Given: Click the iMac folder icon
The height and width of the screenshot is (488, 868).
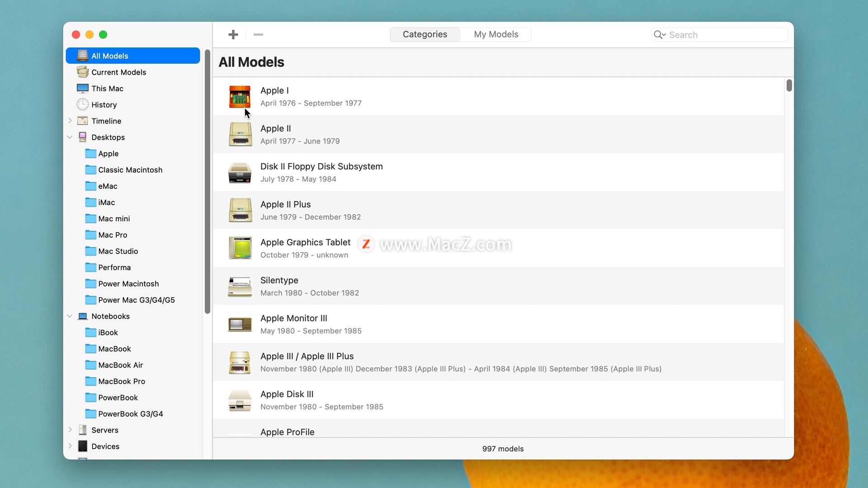Looking at the screenshot, I should 90,202.
